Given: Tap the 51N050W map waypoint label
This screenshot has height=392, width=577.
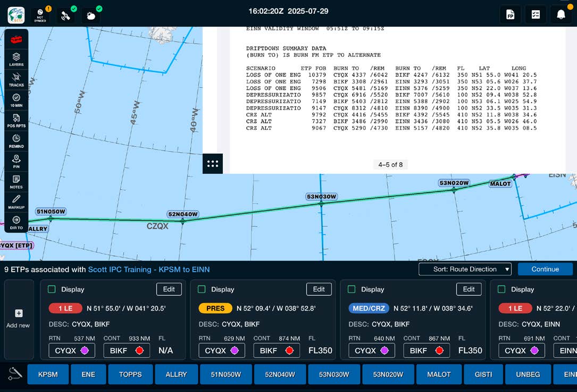Looking at the screenshot, I should coord(51,211).
